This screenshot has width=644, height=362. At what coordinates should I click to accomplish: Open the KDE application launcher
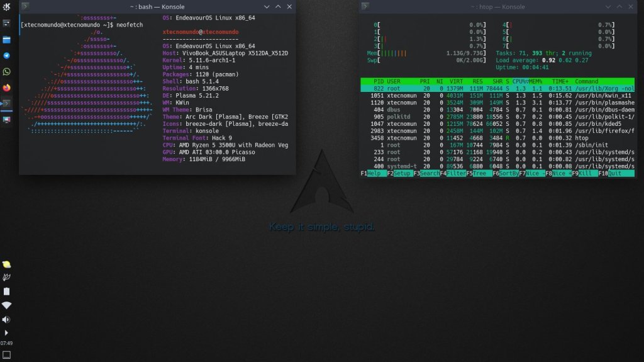7,7
